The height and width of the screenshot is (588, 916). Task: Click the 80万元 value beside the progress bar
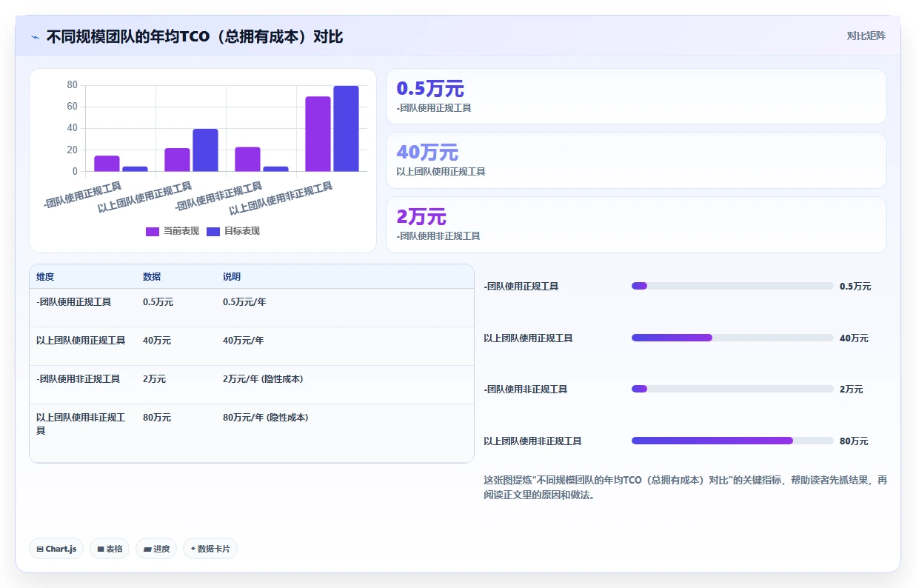click(854, 441)
